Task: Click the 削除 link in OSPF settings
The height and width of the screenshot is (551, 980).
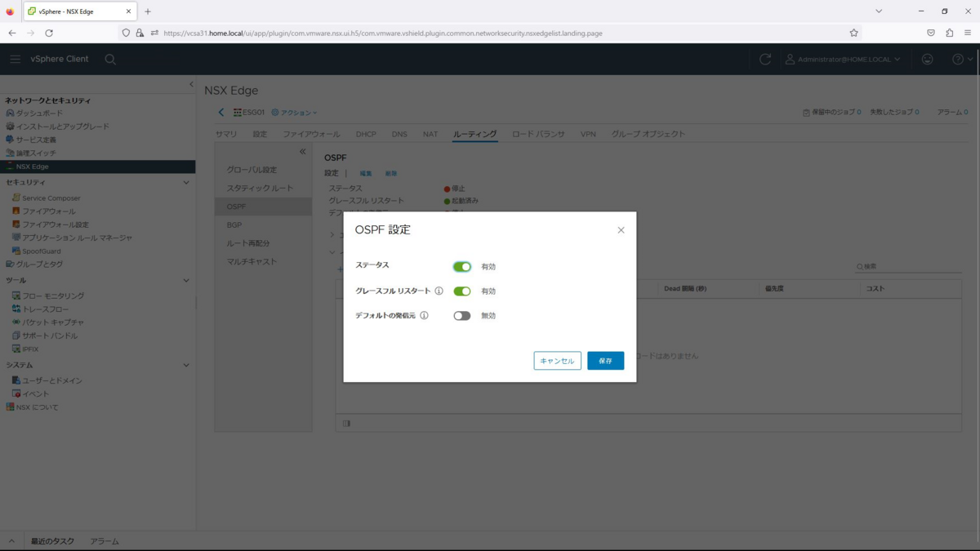Action: click(391, 174)
